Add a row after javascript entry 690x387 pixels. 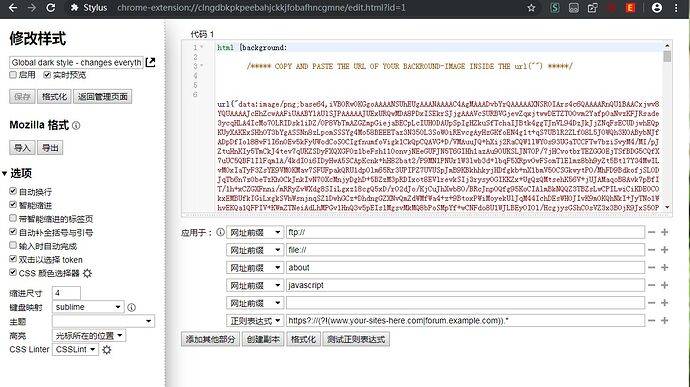point(664,285)
